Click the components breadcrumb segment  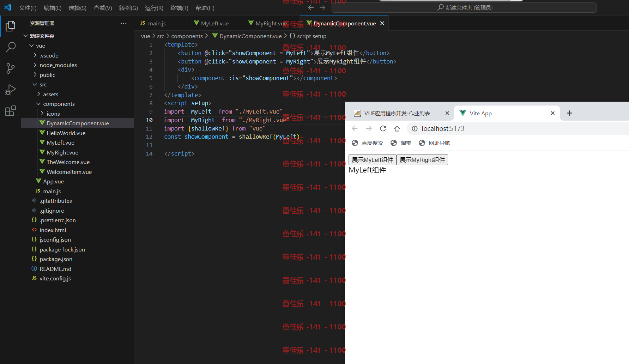click(x=187, y=36)
